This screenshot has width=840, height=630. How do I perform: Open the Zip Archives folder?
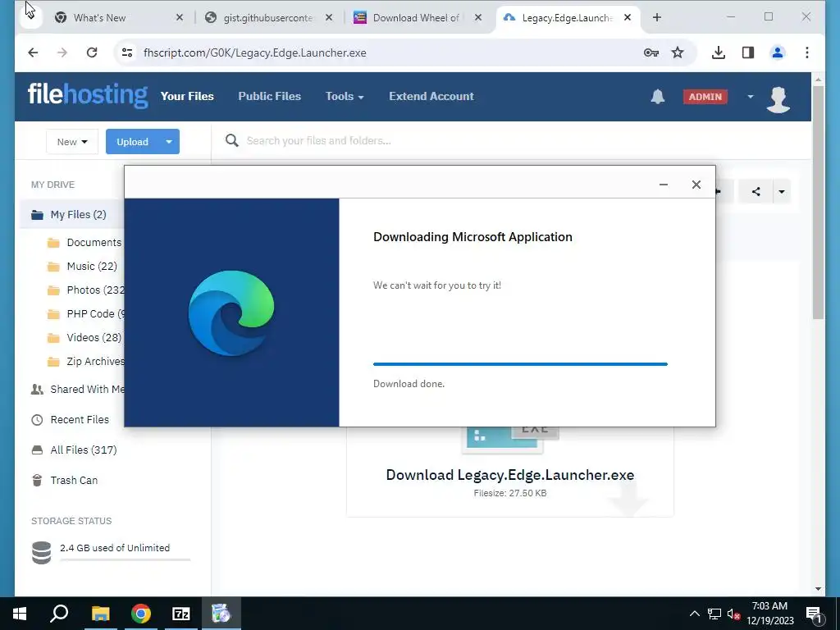coord(85,361)
